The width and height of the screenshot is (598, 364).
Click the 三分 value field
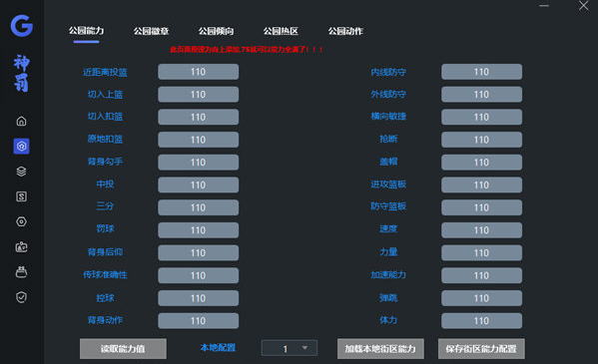click(x=199, y=207)
